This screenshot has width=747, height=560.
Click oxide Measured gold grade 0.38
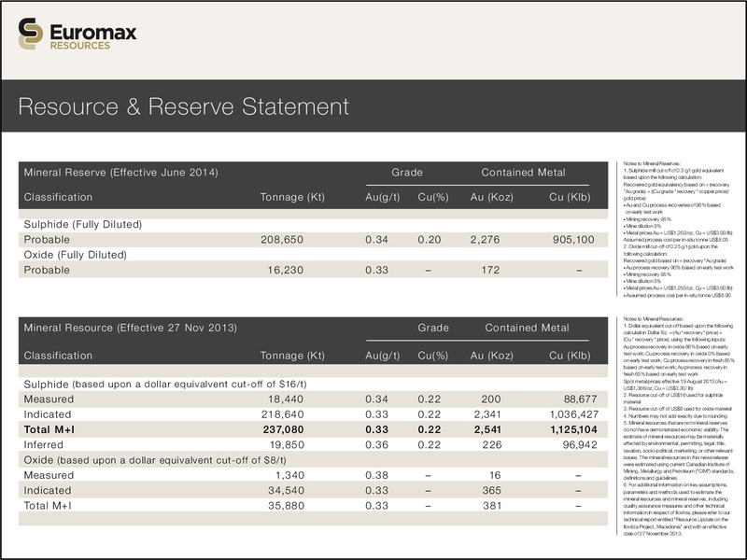[377, 475]
